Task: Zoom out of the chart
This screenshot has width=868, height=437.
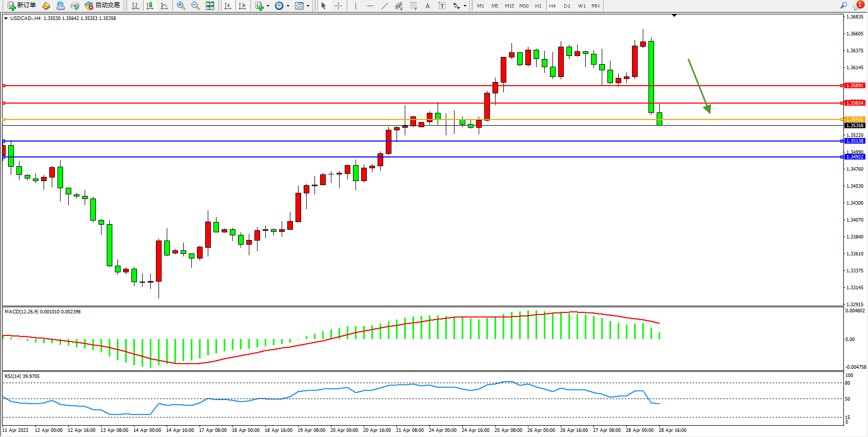Action: tap(195, 6)
